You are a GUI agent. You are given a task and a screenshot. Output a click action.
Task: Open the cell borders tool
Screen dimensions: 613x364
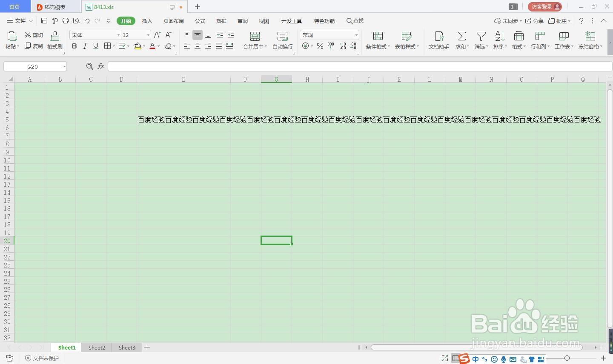[x=108, y=46]
